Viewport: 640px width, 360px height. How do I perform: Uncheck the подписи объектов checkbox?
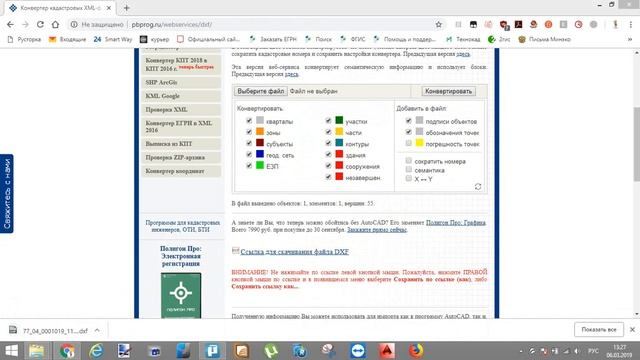pos(408,120)
